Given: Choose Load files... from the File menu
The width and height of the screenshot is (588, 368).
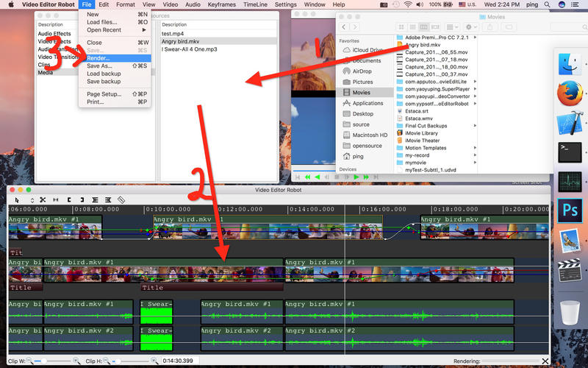Looking at the screenshot, I should (115, 22).
